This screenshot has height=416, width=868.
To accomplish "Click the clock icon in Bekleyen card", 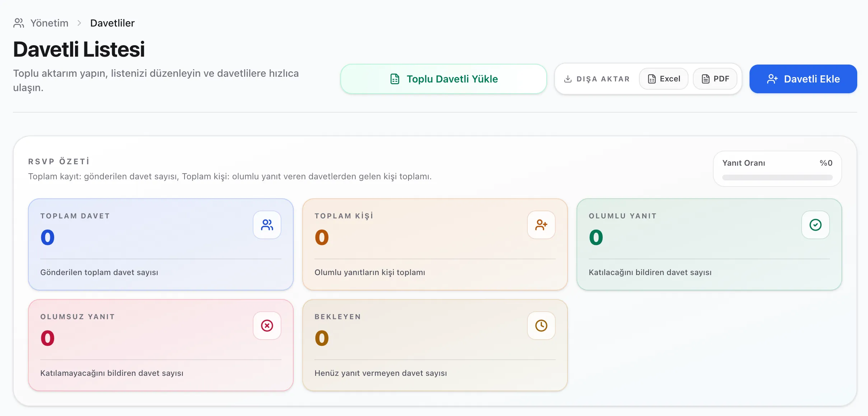I will click(x=541, y=326).
